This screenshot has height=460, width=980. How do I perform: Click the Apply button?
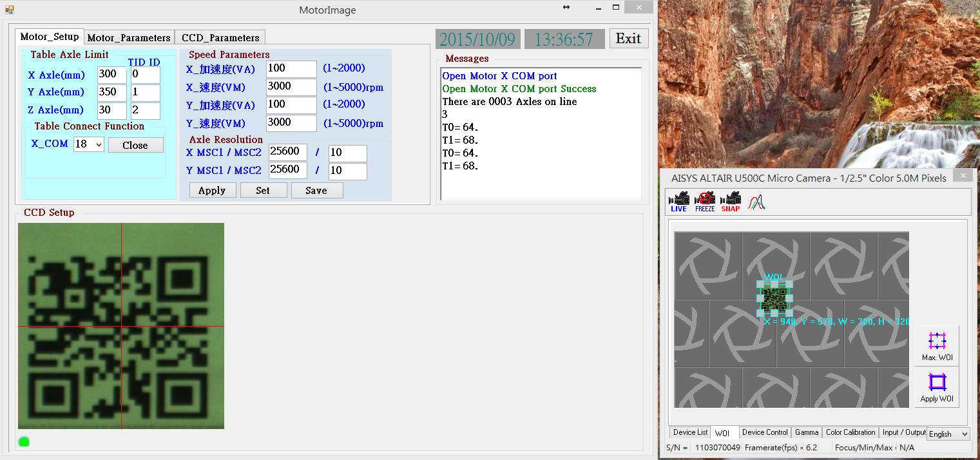(x=212, y=190)
